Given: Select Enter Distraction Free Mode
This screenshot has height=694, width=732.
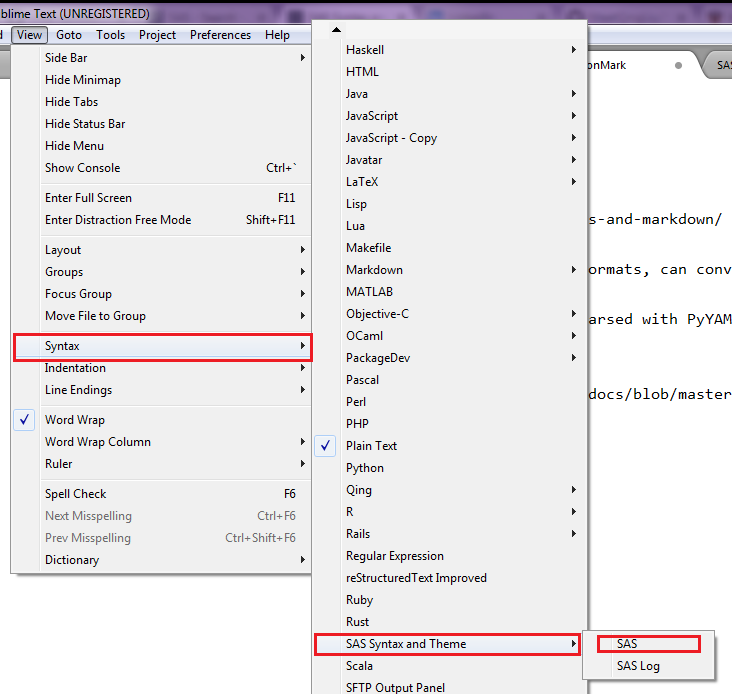Looking at the screenshot, I should 162,220.
